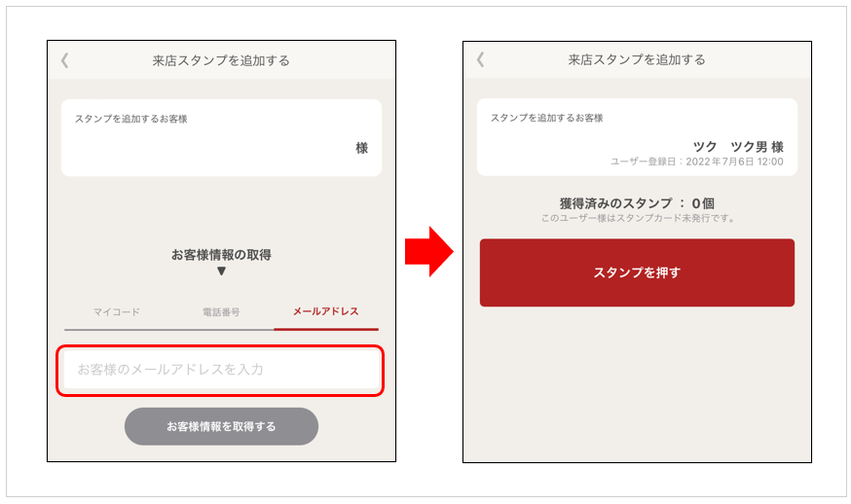The image size is (851, 504).
Task: Click the red arrow between screens
Action: 429,252
